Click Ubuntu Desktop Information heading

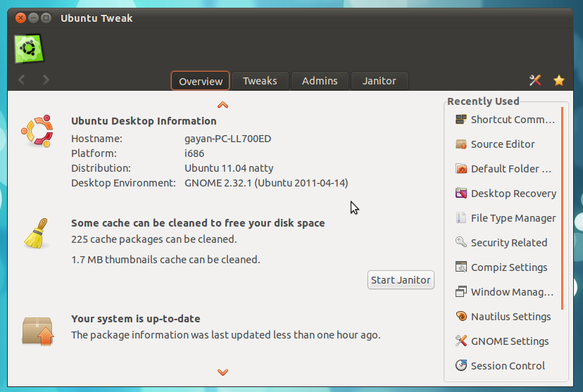tap(144, 121)
